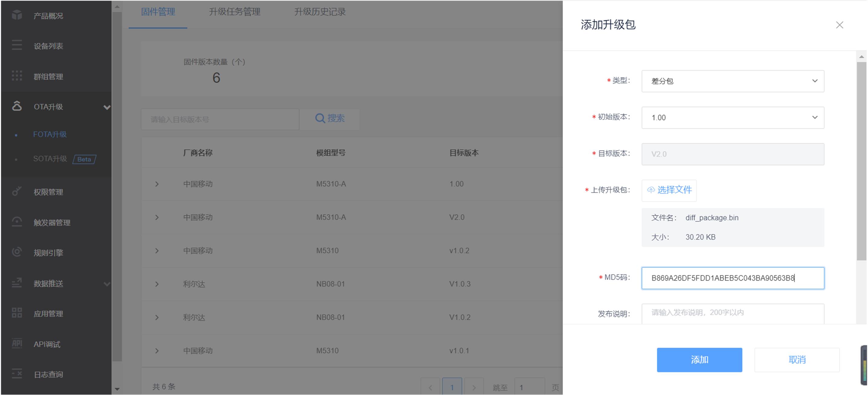Click the magnifier icon in 搜索 button
Image resolution: width=868 pixels, height=395 pixels.
[320, 118]
